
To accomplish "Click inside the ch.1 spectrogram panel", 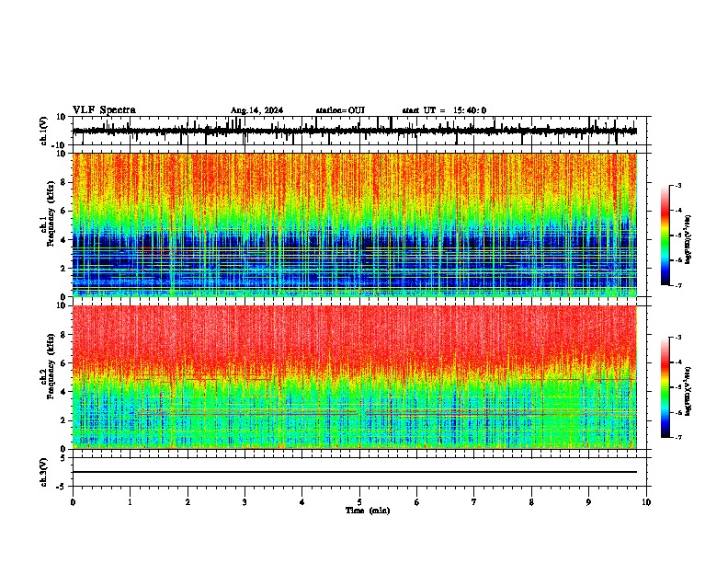I will (355, 224).
